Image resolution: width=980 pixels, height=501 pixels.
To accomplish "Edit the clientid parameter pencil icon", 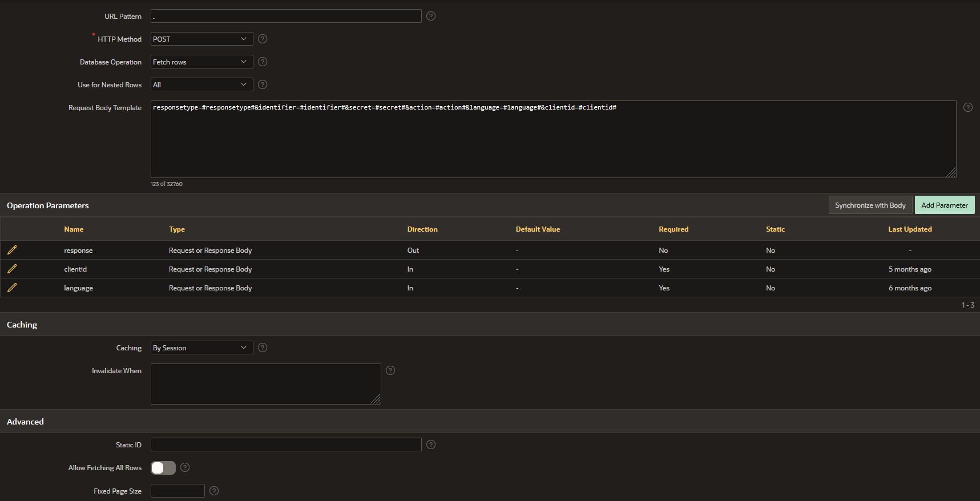I will [x=12, y=269].
